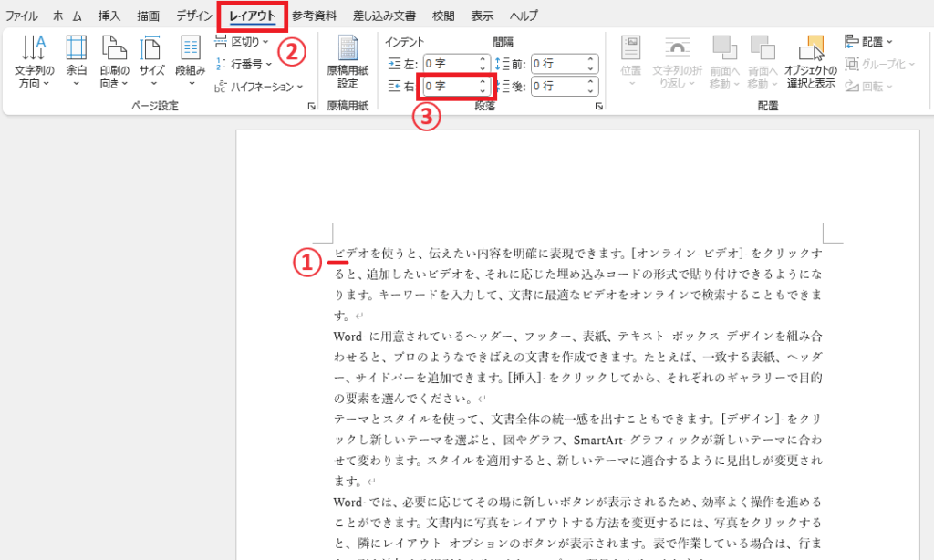Increase the right indent 右 value
This screenshot has width=934, height=560.
[483, 81]
